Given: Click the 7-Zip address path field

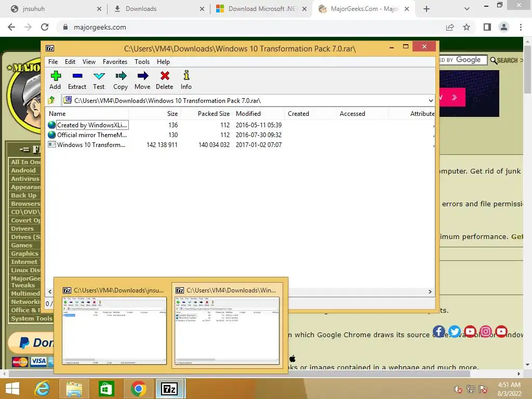Looking at the screenshot, I should [248, 100].
